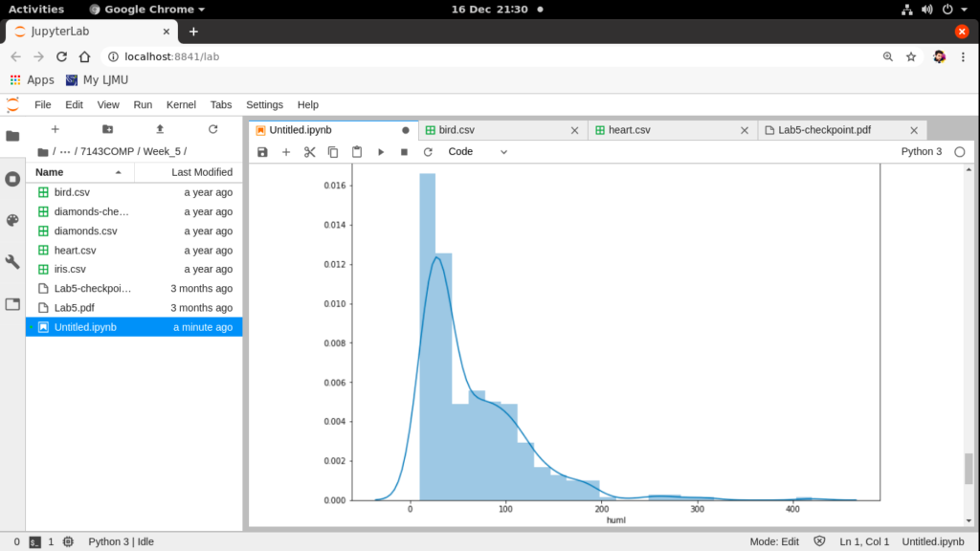The image size is (980, 551).
Task: Switch to the heart.csv tab
Action: click(x=629, y=130)
